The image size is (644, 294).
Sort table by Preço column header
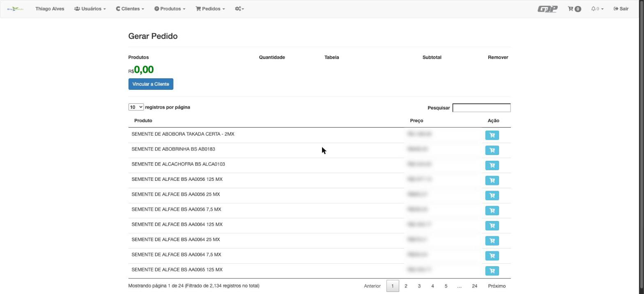coord(416,121)
